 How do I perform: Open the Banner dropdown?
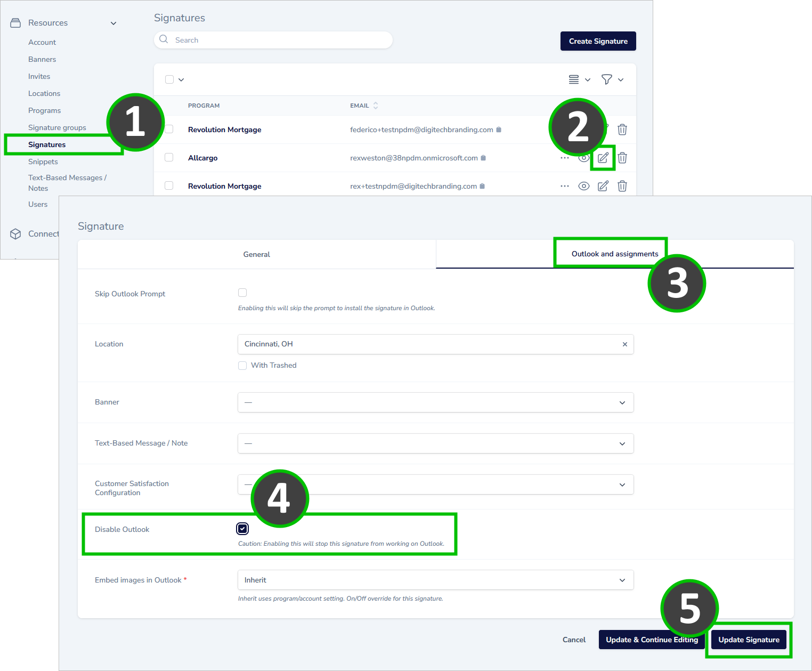pyautogui.click(x=435, y=402)
